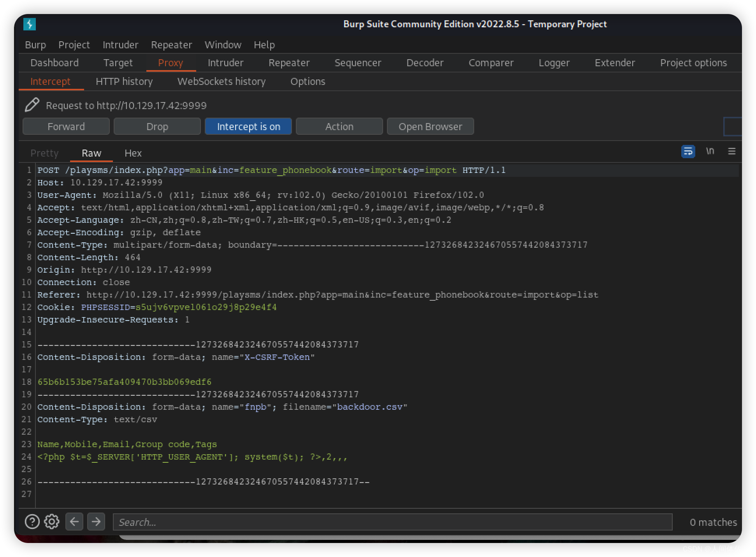Open the editor hamburger options menu
The width and height of the screenshot is (756, 557).
tap(731, 151)
